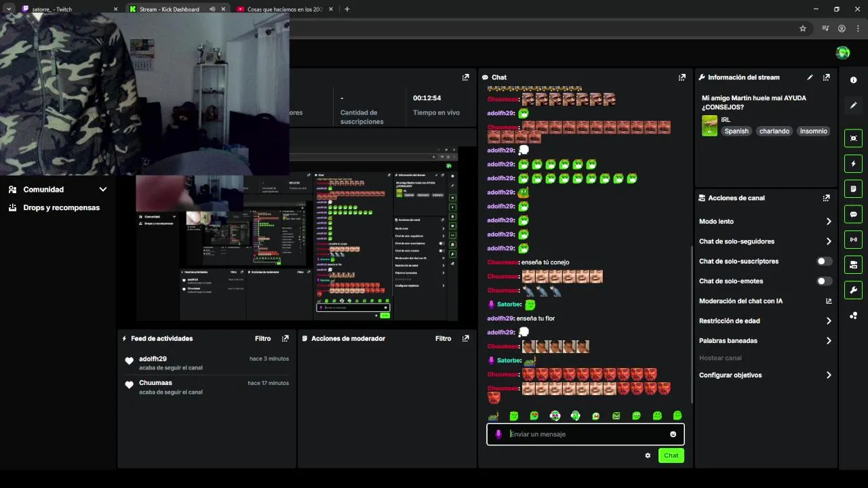Screen dimensions: 868x488
Task: Switch to the satorre_ - Twitch tab
Action: (x=68, y=9)
